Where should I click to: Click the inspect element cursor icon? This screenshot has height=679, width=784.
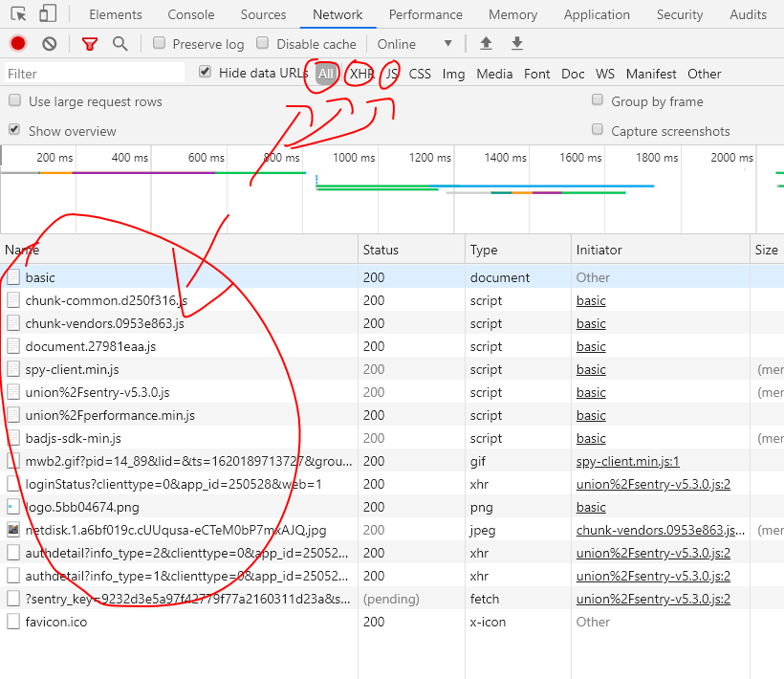tap(16, 14)
